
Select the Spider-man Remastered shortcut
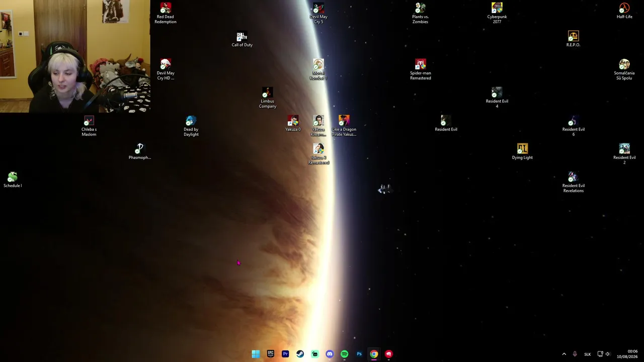pos(420,69)
